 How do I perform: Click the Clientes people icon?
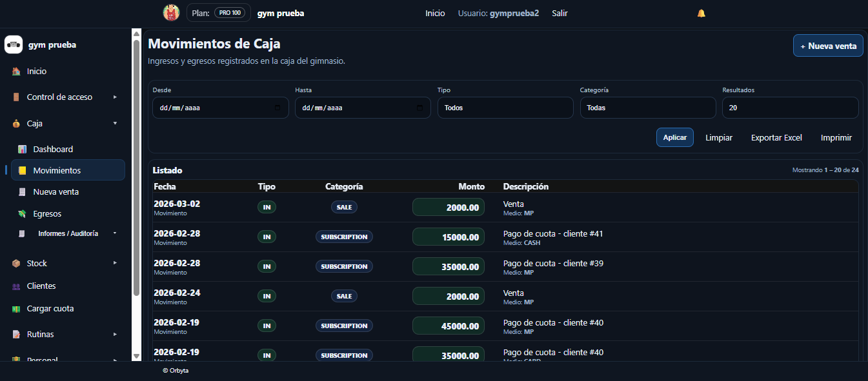coord(16,286)
